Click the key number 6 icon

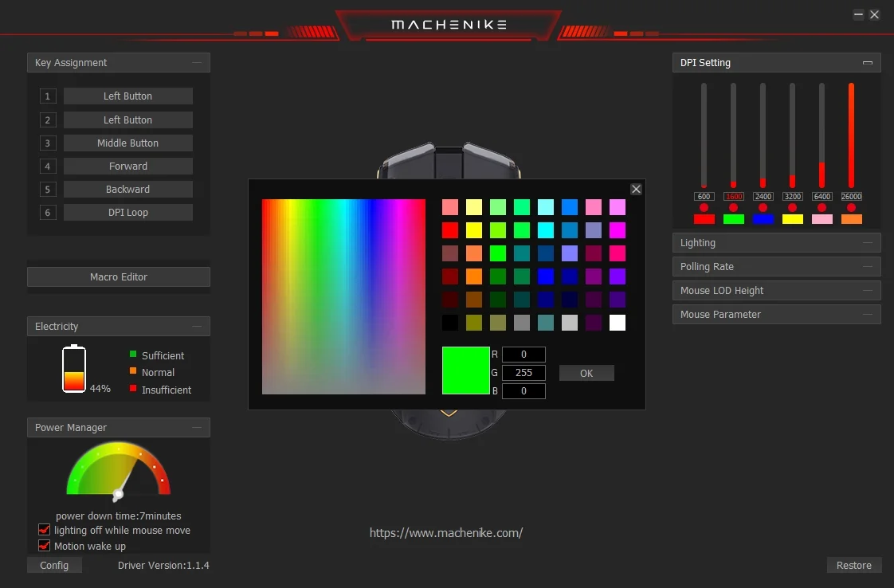(x=48, y=213)
